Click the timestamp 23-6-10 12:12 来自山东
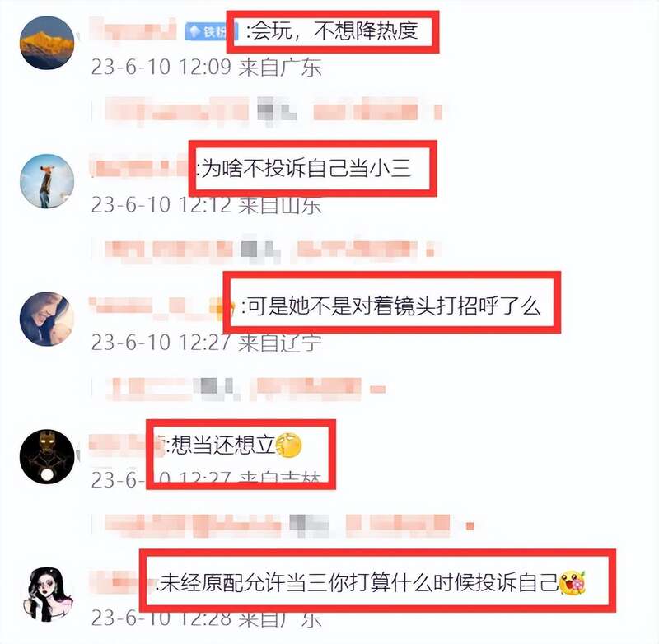This screenshot has width=659, height=644. coord(207,205)
